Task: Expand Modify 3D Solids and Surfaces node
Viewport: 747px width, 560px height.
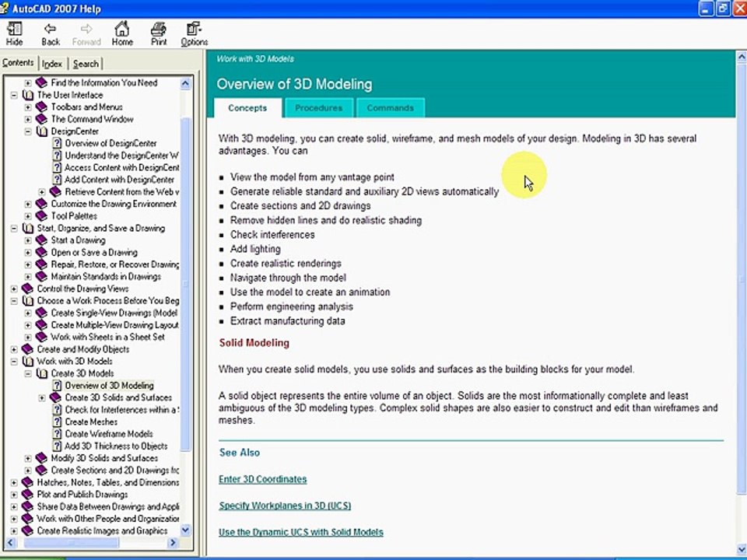Action: 28,458
